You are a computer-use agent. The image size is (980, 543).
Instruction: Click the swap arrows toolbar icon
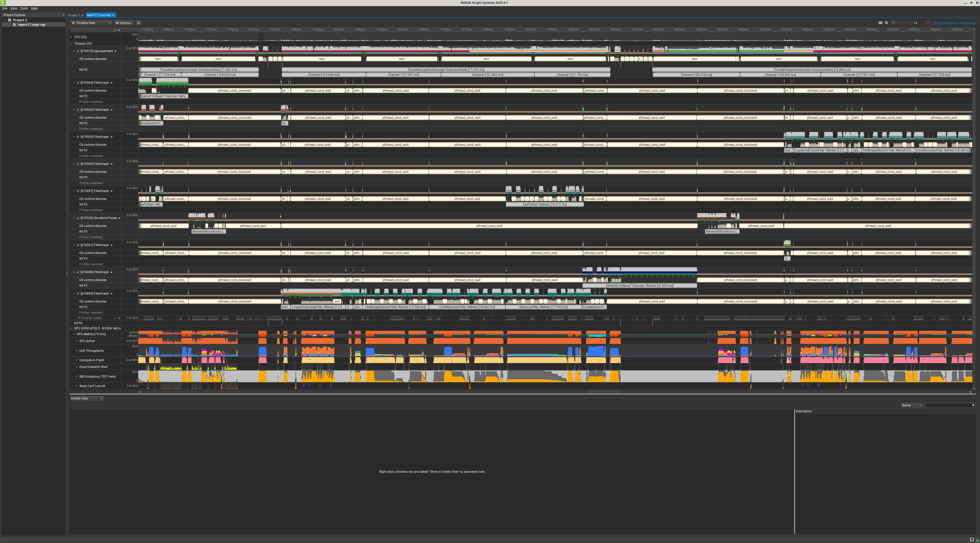[139, 23]
